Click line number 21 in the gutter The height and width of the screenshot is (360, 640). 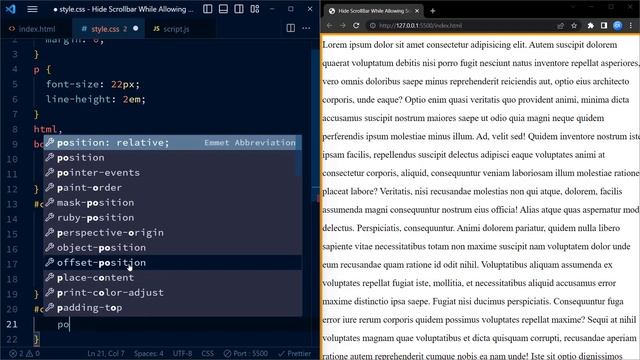(x=12, y=324)
